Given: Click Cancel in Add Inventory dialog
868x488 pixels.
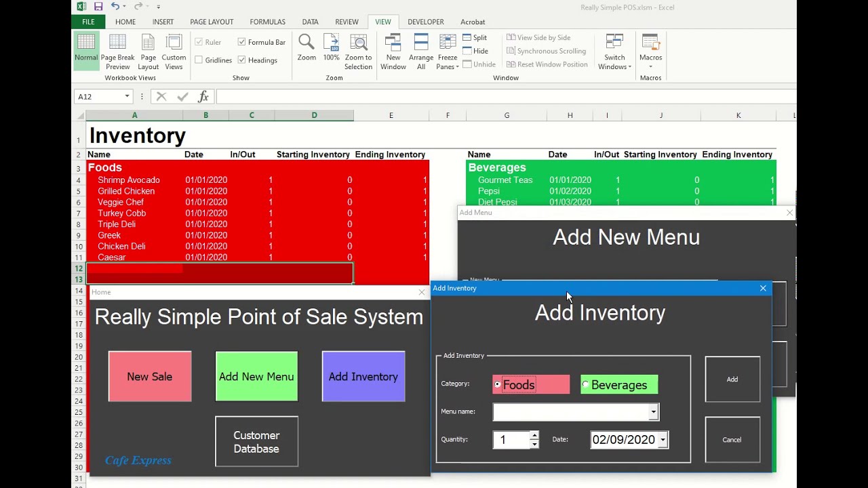Looking at the screenshot, I should tap(732, 440).
